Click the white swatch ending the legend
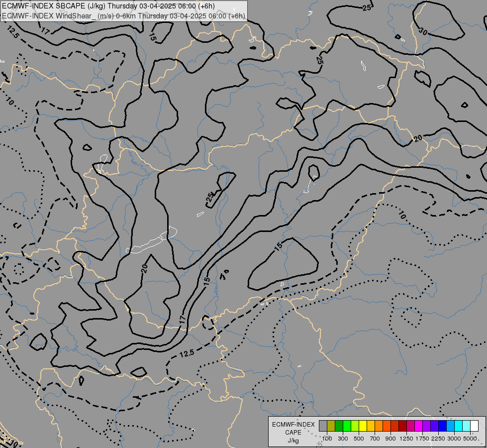This screenshot has width=487, height=448. tap(474, 426)
